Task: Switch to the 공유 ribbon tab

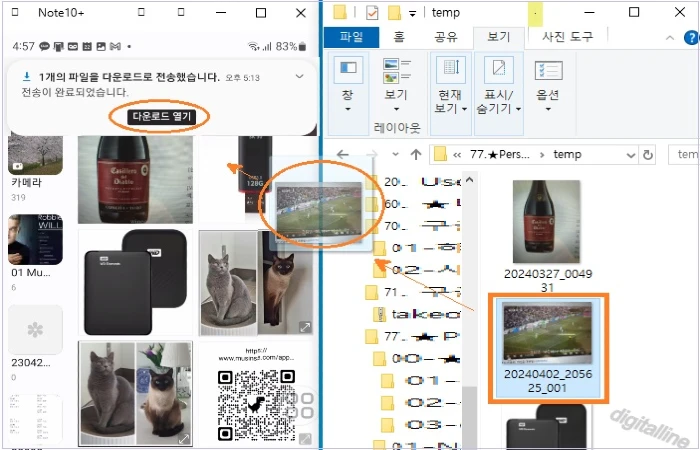Action: [x=446, y=37]
